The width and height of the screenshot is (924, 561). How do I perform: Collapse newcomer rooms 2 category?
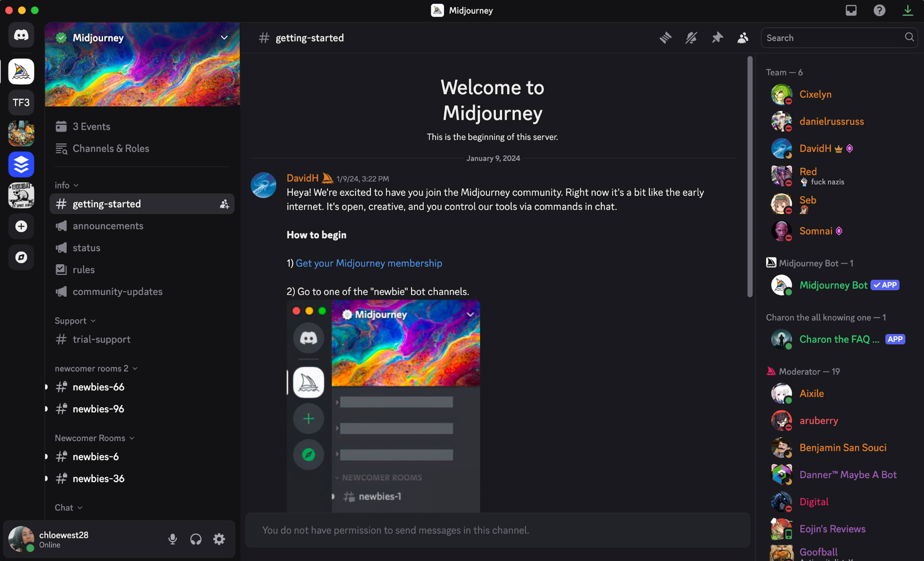(x=96, y=368)
